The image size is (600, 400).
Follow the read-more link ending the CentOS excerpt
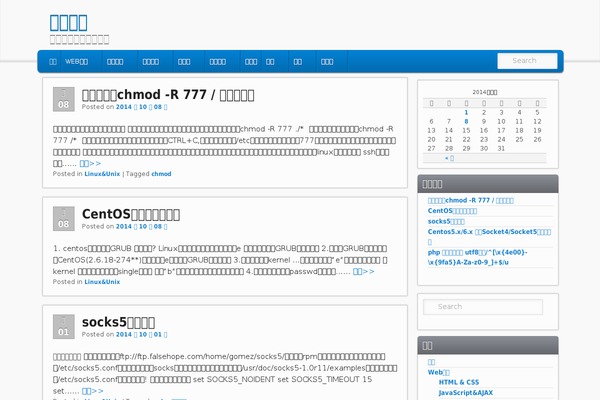tap(364, 271)
